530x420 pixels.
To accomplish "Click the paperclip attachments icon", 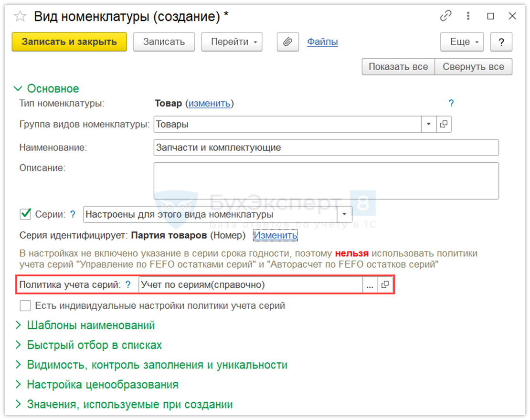I will click(287, 42).
